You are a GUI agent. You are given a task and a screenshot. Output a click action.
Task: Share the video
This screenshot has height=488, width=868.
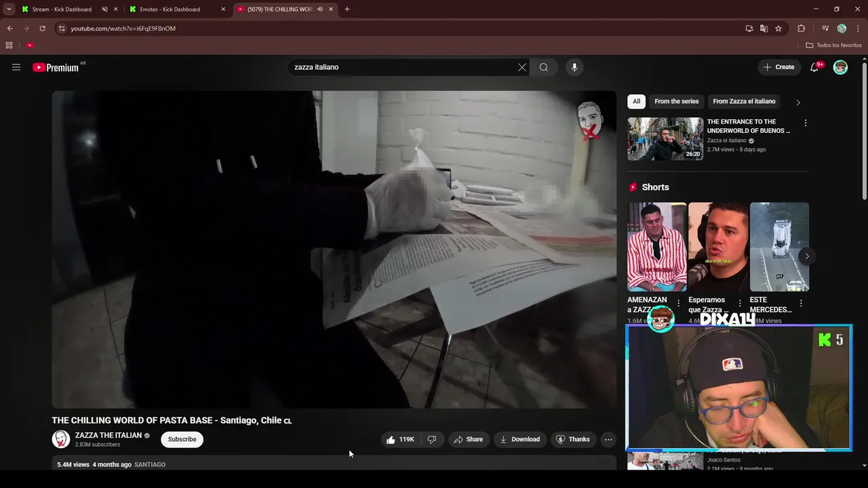(469, 439)
